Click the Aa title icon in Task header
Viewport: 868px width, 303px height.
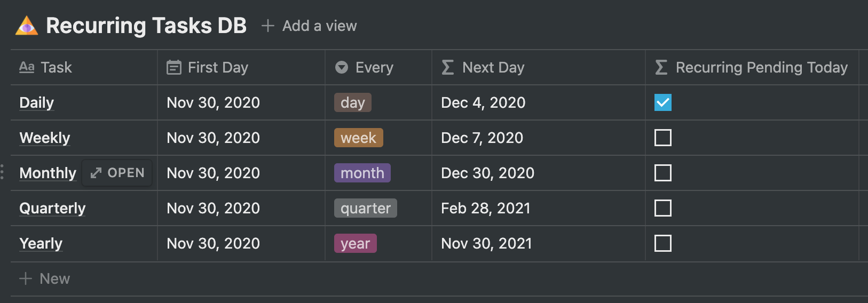[x=27, y=67]
